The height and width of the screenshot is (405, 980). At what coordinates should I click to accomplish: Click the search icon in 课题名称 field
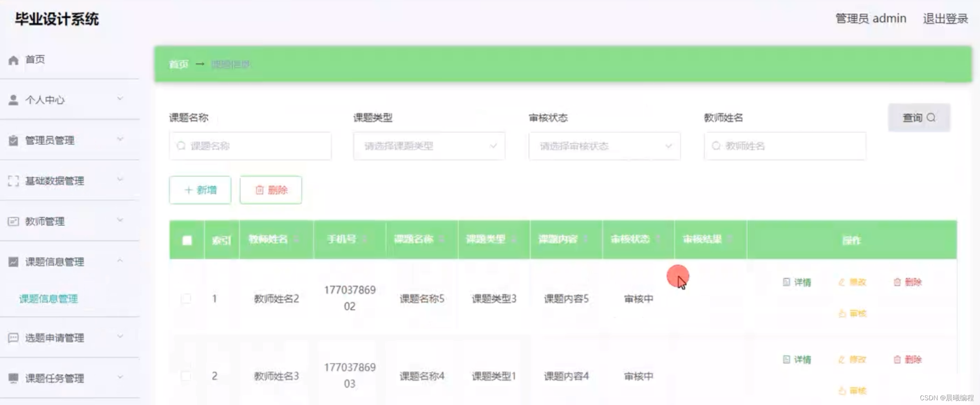pos(181,146)
